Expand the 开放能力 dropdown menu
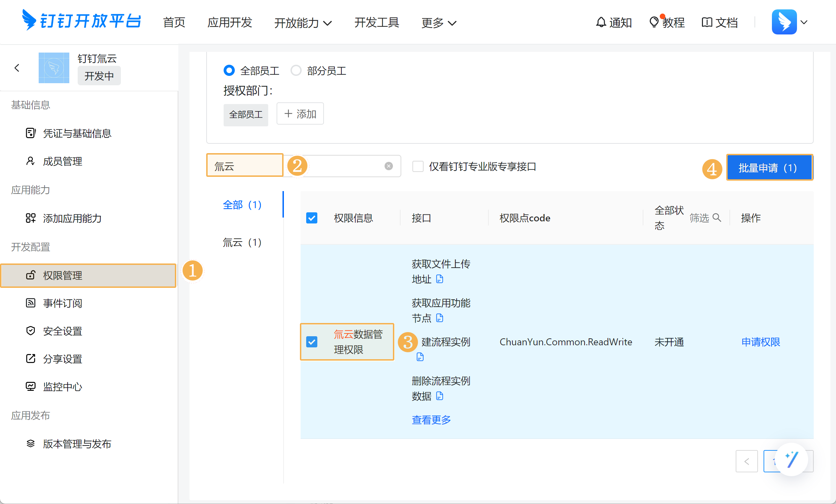 (x=303, y=23)
